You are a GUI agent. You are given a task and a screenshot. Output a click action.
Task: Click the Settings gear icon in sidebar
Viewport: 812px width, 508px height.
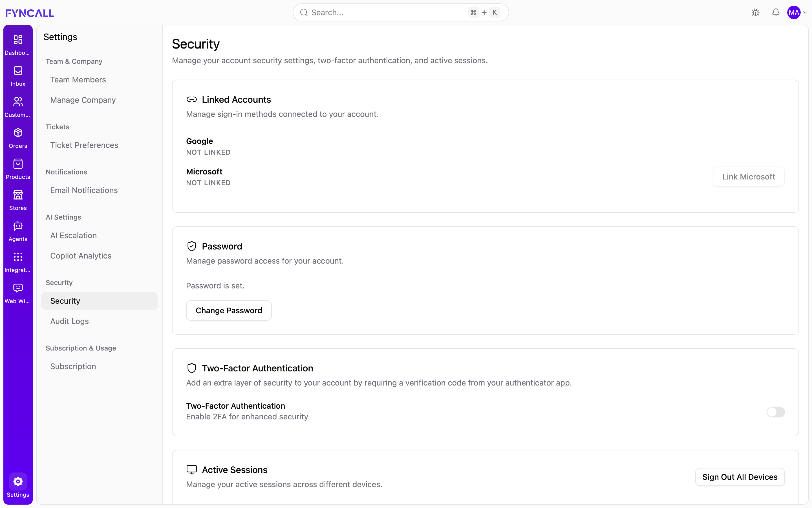point(18,481)
